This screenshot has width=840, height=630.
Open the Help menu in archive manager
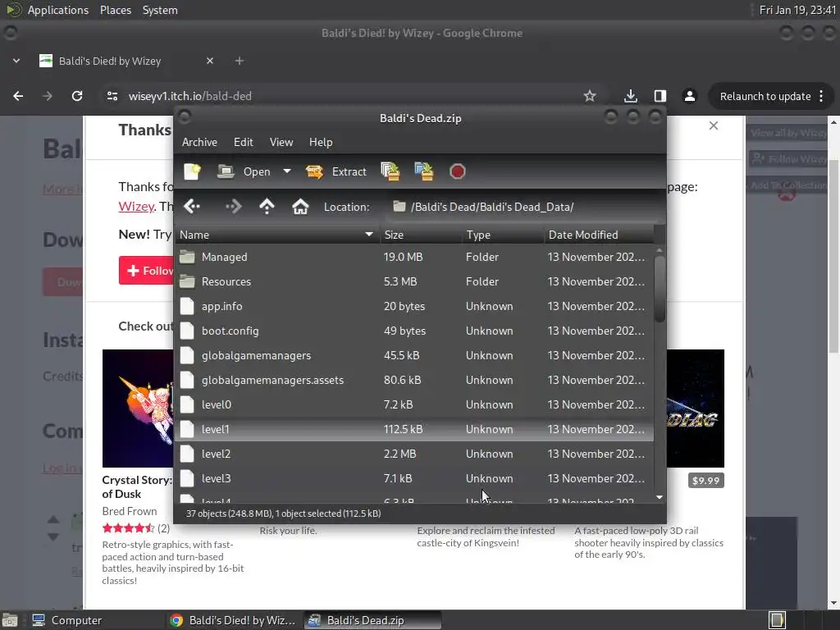321,142
